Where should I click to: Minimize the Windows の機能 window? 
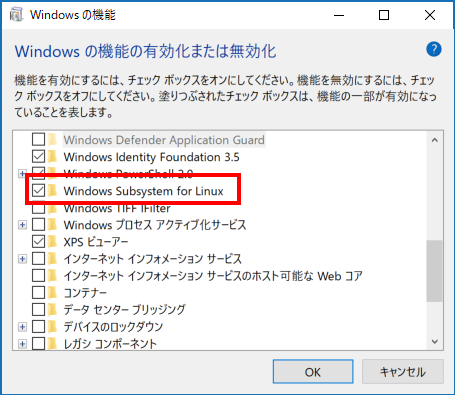pyautogui.click(x=339, y=15)
